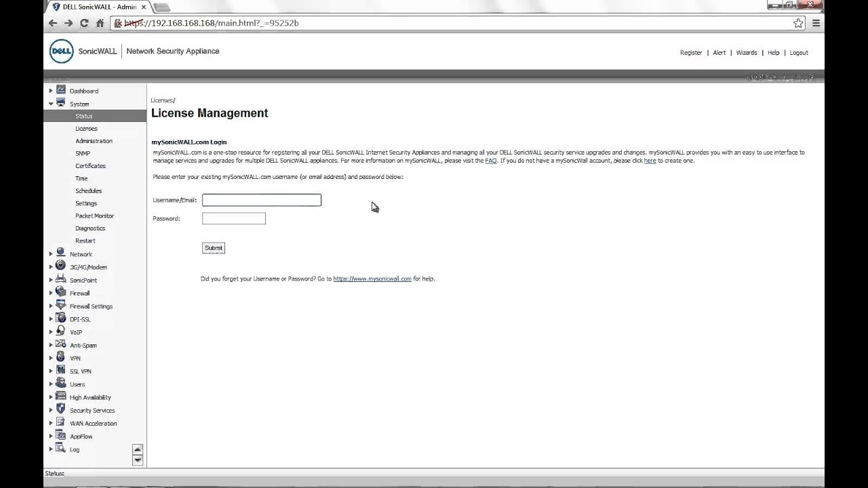The image size is (868, 488).
Task: Click the Wizards link in the header
Action: [x=747, y=52]
